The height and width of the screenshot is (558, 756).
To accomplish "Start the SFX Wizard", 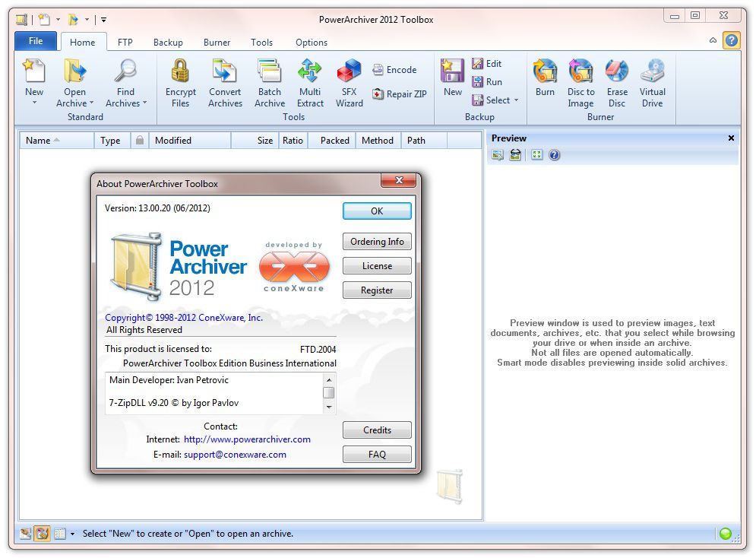I will point(349,73).
